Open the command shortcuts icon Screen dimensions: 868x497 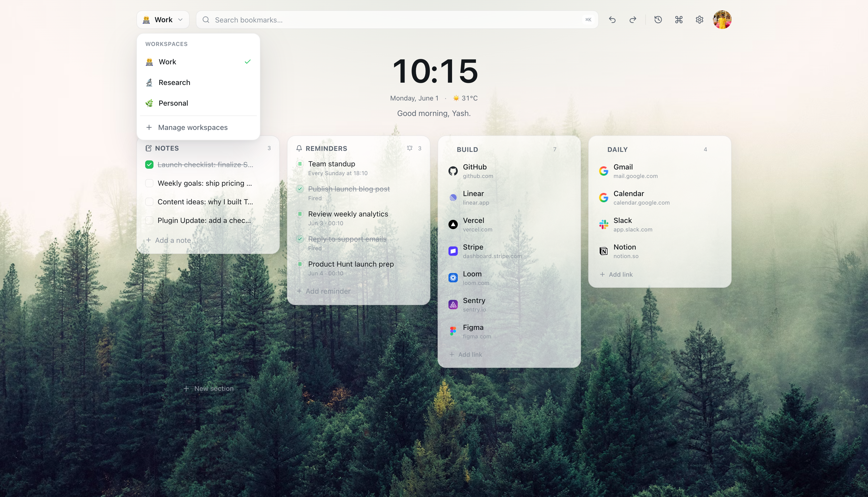[679, 20]
